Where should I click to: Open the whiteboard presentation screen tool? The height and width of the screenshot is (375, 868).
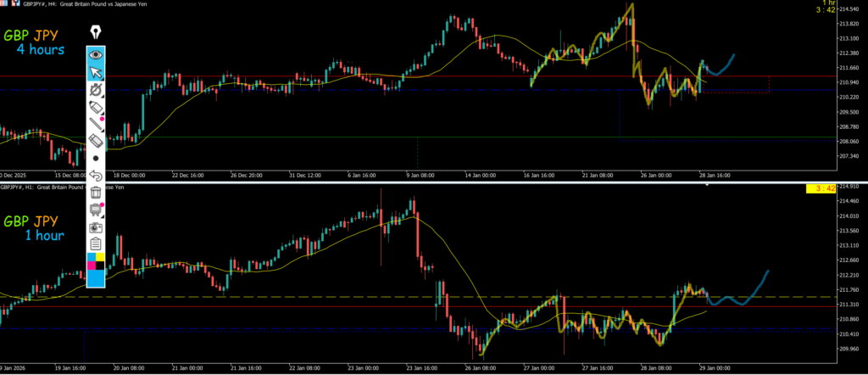point(96,210)
